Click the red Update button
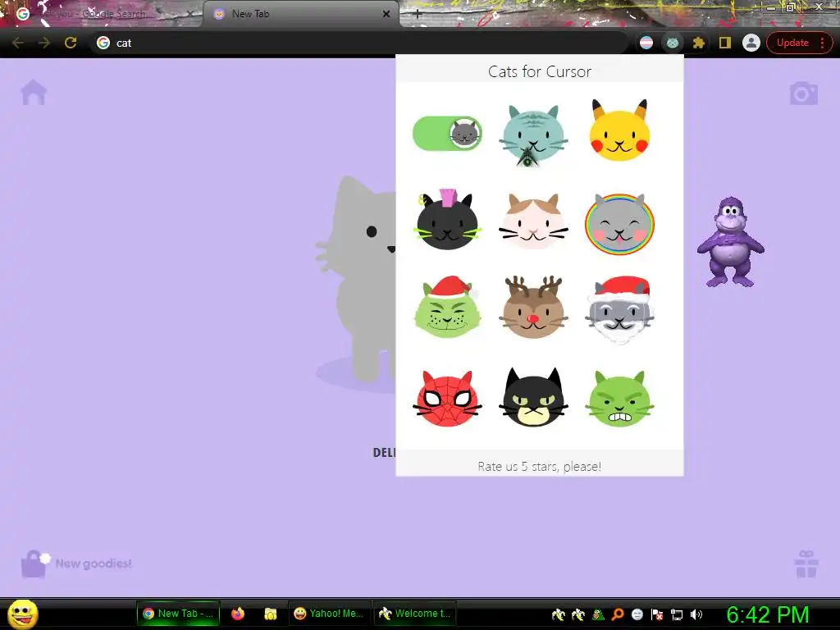This screenshot has width=840, height=630. pos(792,43)
